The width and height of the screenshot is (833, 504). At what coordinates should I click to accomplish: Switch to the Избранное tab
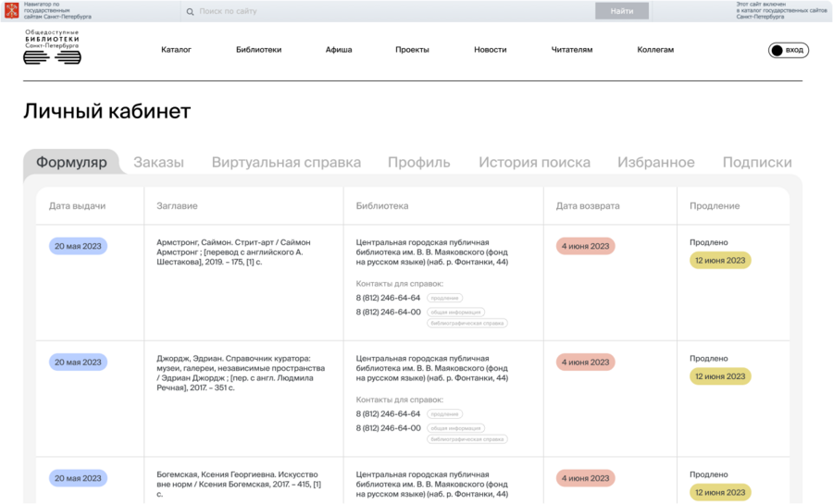pos(656,163)
